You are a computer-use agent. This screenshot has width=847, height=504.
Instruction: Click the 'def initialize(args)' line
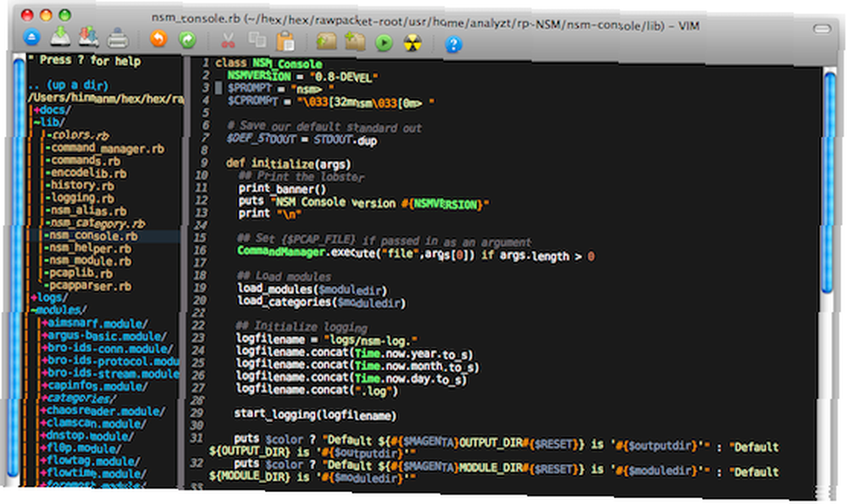(289, 163)
